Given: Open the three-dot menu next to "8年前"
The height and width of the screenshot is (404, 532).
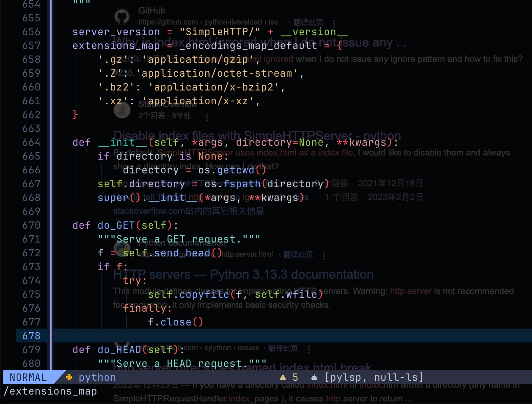Looking at the screenshot, I should tap(207, 117).
